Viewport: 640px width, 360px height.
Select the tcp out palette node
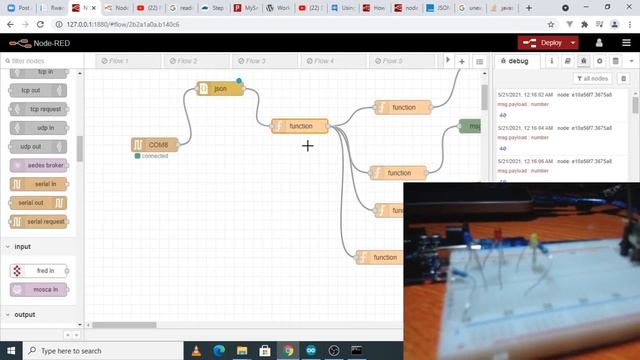point(38,90)
